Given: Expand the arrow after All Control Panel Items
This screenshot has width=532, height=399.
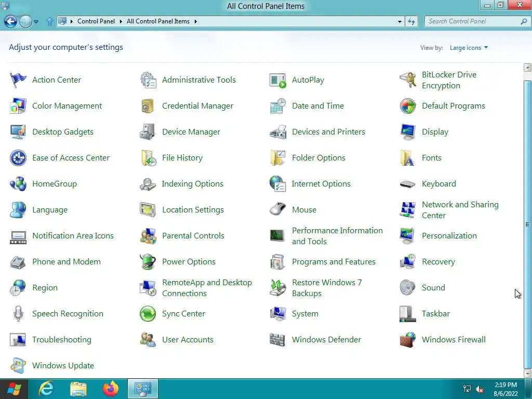Looking at the screenshot, I should tap(195, 21).
